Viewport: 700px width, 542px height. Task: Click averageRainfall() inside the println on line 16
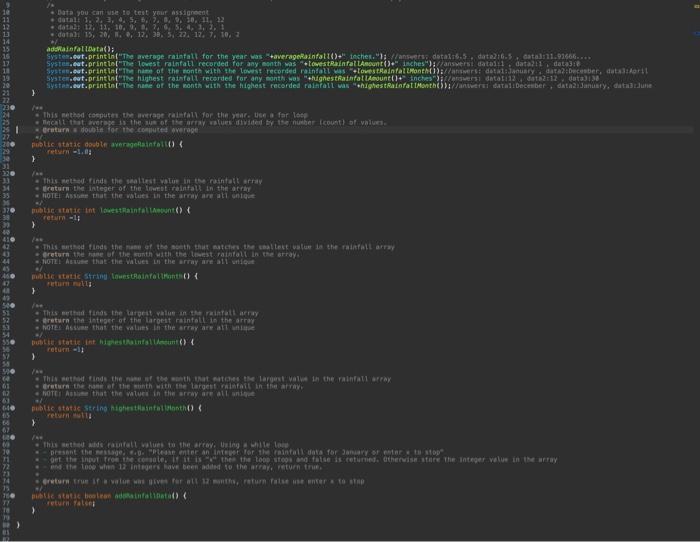[x=307, y=57]
